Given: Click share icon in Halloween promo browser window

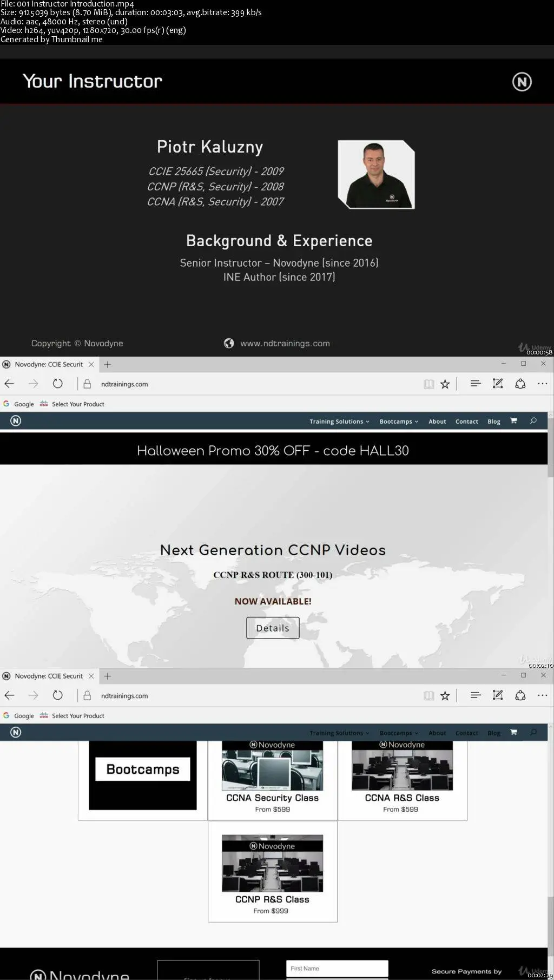Looking at the screenshot, I should [x=520, y=384].
